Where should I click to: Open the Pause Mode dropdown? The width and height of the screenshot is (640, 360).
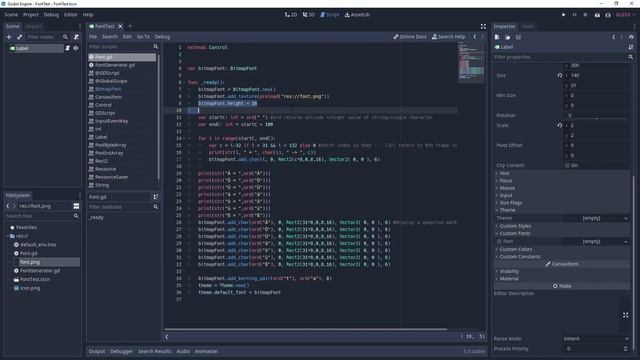(x=596, y=339)
